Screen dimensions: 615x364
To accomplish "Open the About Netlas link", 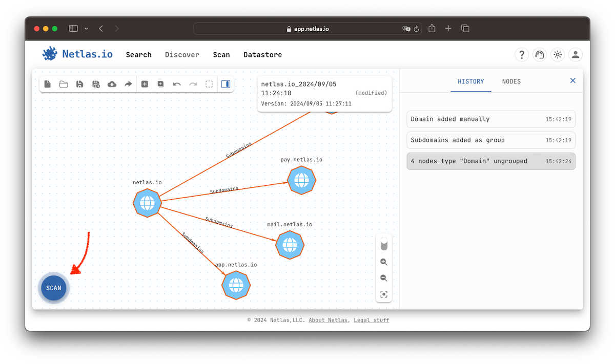I will click(x=329, y=320).
